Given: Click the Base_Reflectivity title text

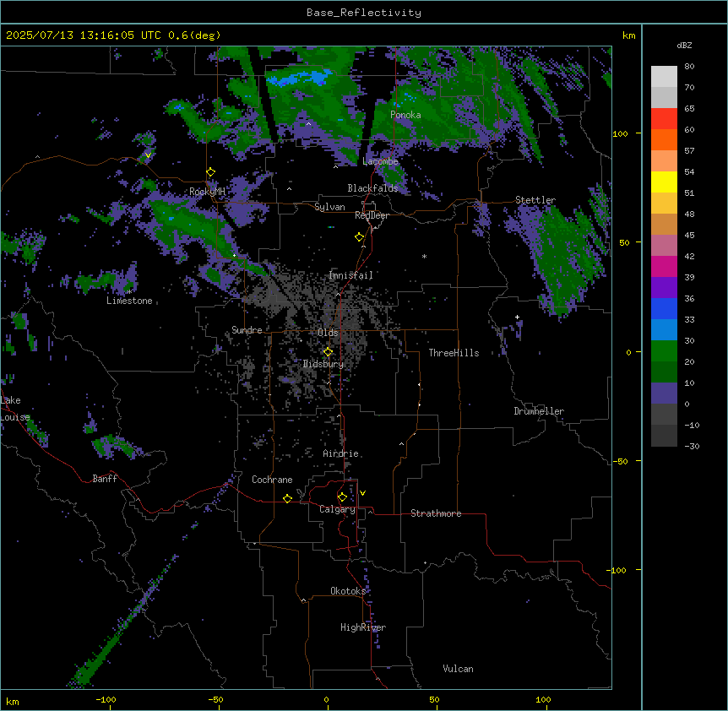Looking at the screenshot, I should [x=363, y=13].
